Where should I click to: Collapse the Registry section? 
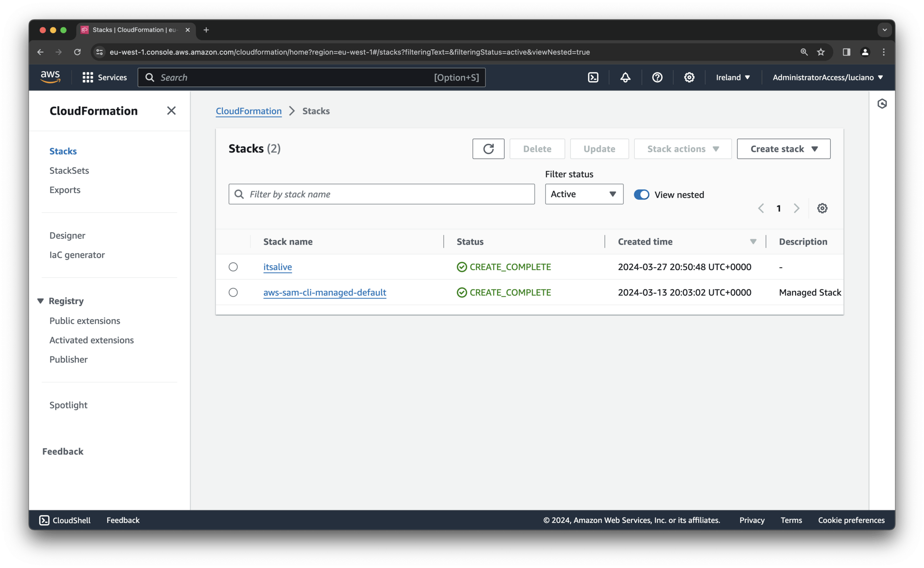click(40, 301)
